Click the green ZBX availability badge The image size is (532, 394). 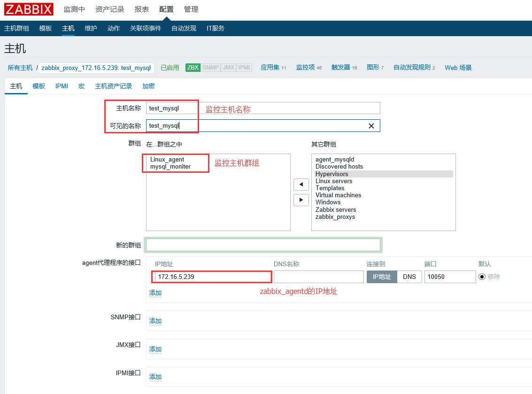(193, 68)
